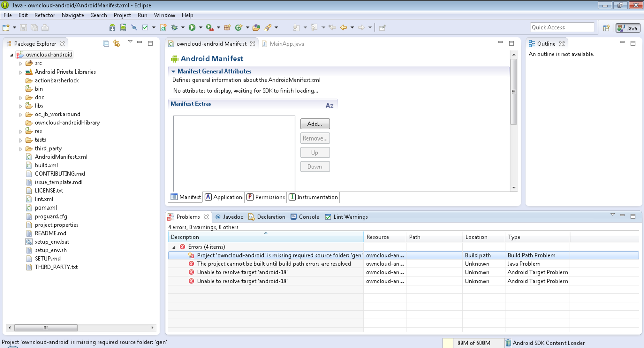
Task: Open the Javadoc tab
Action: (229, 217)
